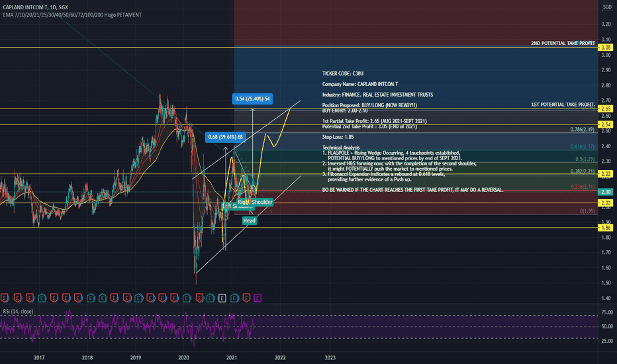
Task: Click the 0(1.95) Fibonacci level label
Action: tap(587, 211)
